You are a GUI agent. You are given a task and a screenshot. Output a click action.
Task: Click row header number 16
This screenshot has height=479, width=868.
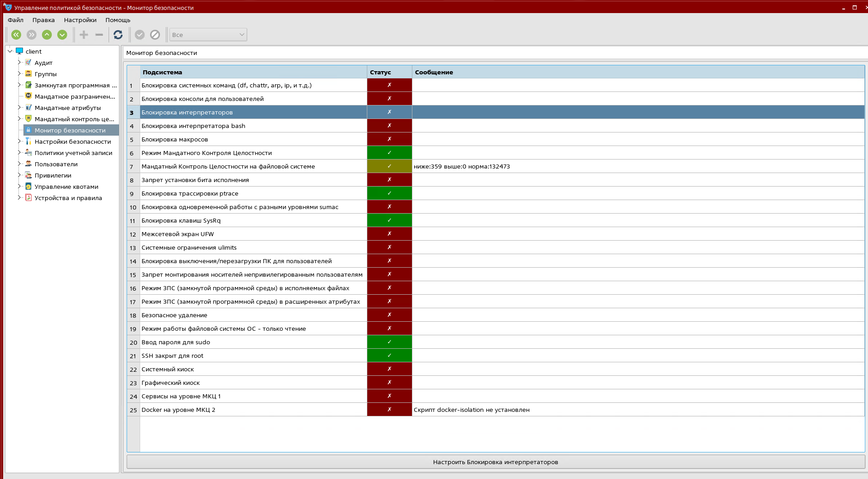133,288
